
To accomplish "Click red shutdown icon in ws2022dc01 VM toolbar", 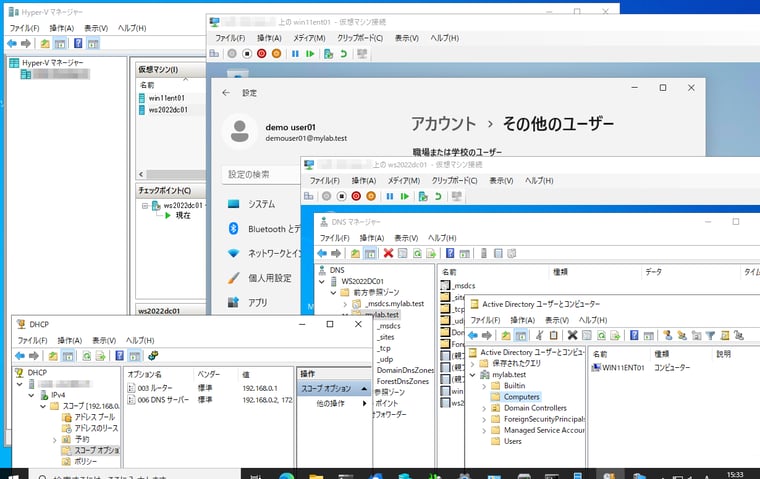I will click(x=356, y=196).
